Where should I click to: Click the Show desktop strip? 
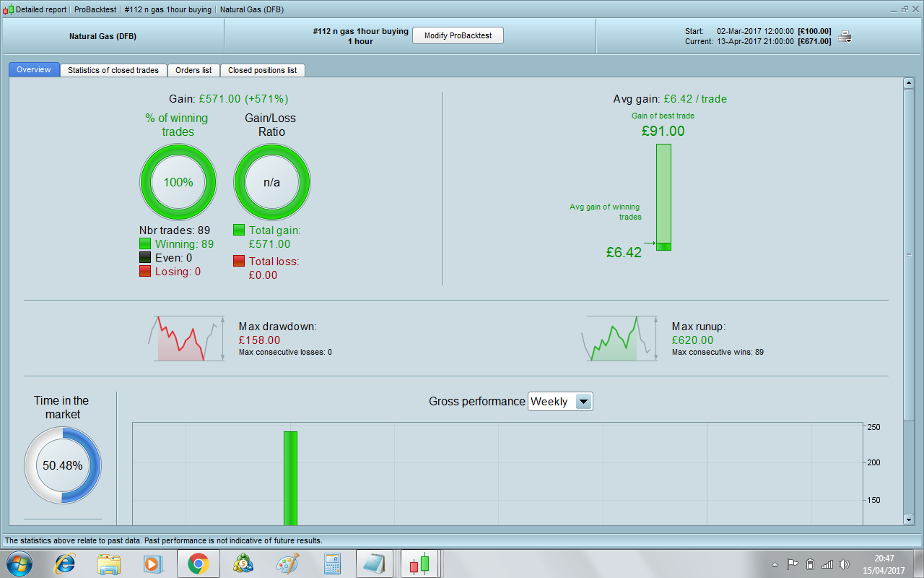[919, 564]
